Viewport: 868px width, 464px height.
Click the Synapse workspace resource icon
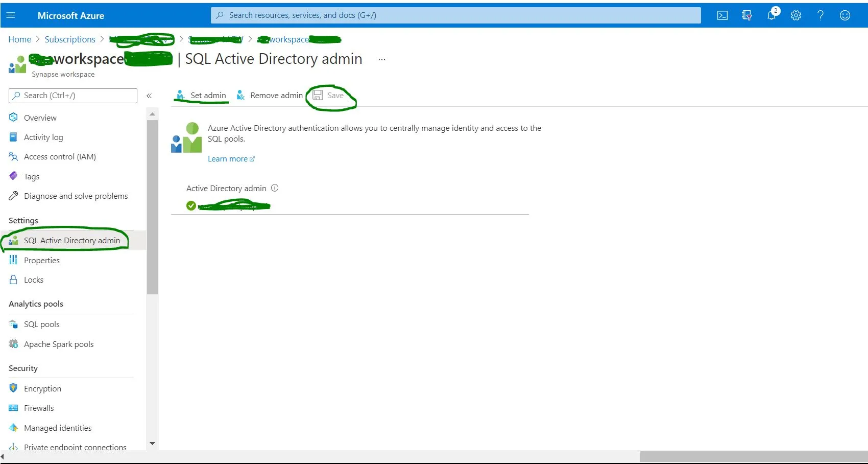[17, 64]
